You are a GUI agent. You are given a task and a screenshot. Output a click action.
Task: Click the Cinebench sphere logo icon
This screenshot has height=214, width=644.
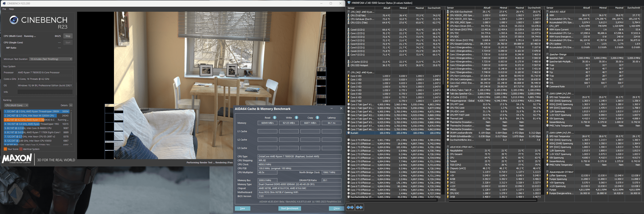point(14,20)
